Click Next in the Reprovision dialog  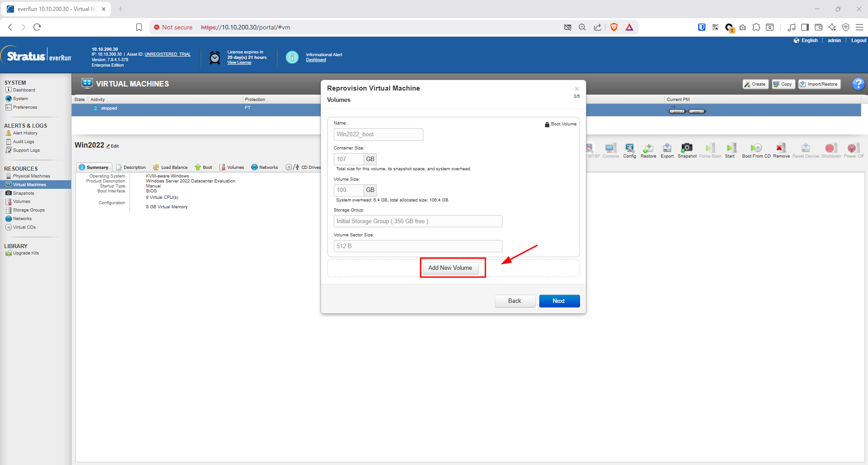(x=559, y=301)
